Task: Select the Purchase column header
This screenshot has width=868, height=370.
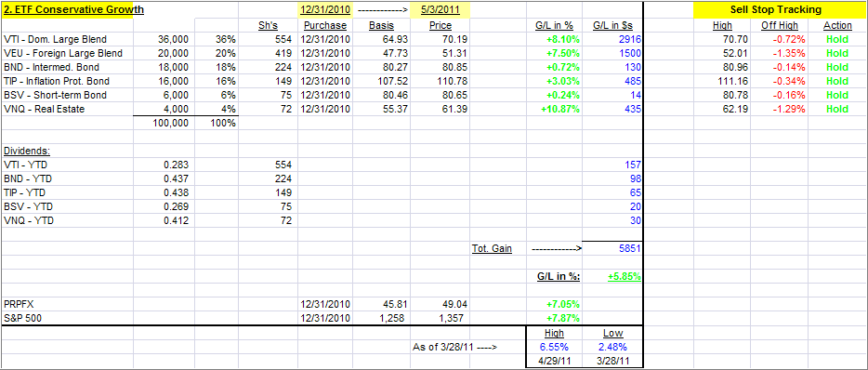Action: 325,25
